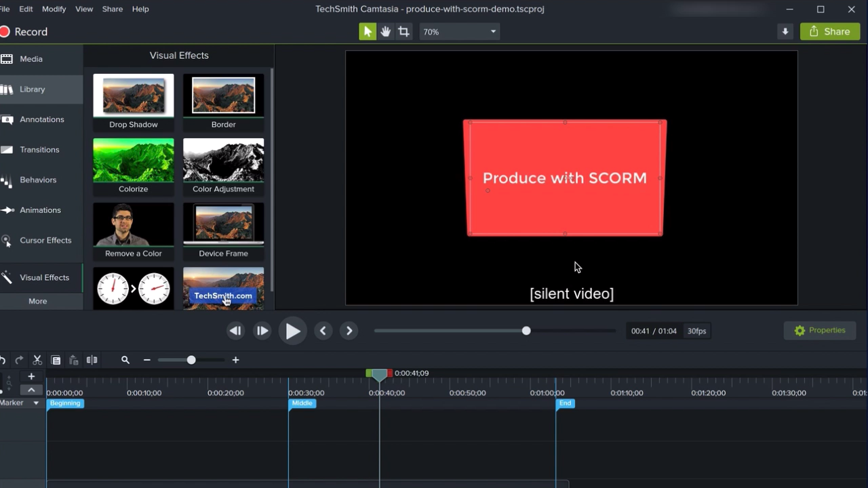Screen dimensions: 868x488
Task: Open the View menu
Action: (84, 9)
